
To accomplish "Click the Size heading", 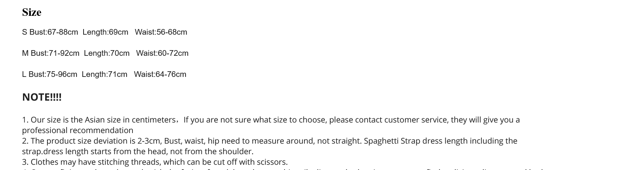I will click(x=32, y=12).
